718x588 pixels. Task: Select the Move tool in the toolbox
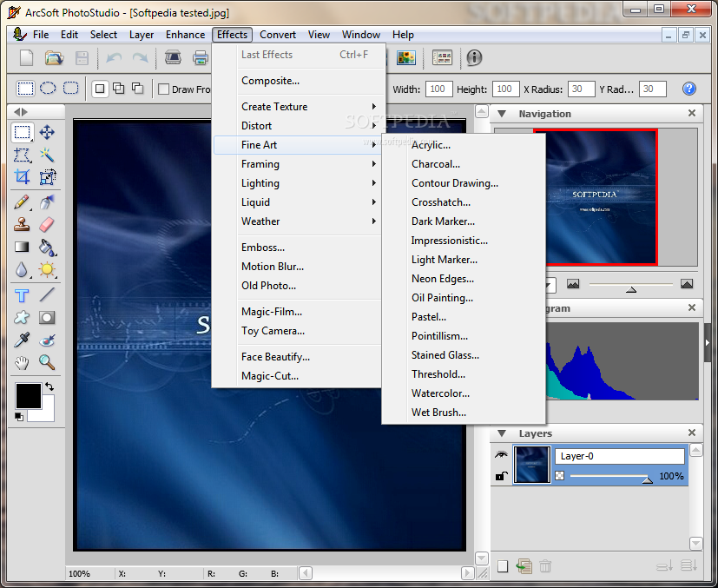click(x=47, y=133)
